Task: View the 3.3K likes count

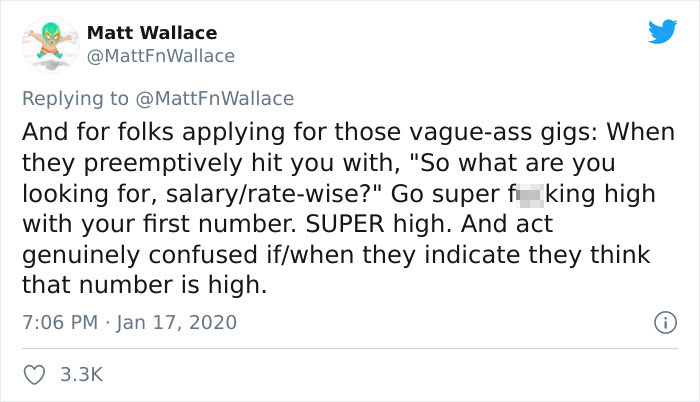Action: tap(81, 374)
